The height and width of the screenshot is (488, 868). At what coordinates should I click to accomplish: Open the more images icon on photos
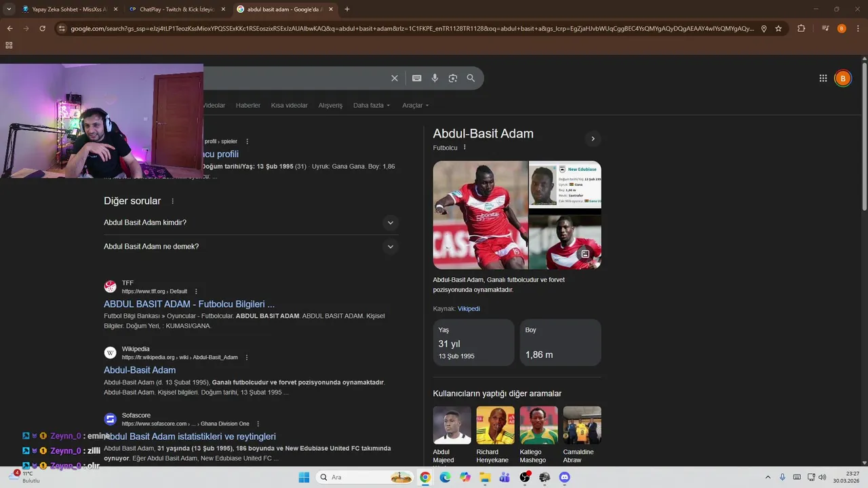click(x=585, y=254)
